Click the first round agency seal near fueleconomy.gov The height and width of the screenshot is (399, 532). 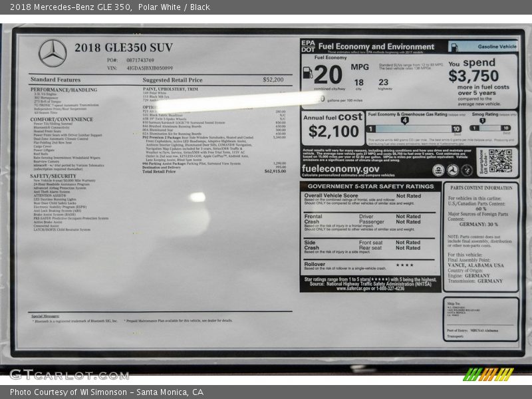[x=438, y=170]
